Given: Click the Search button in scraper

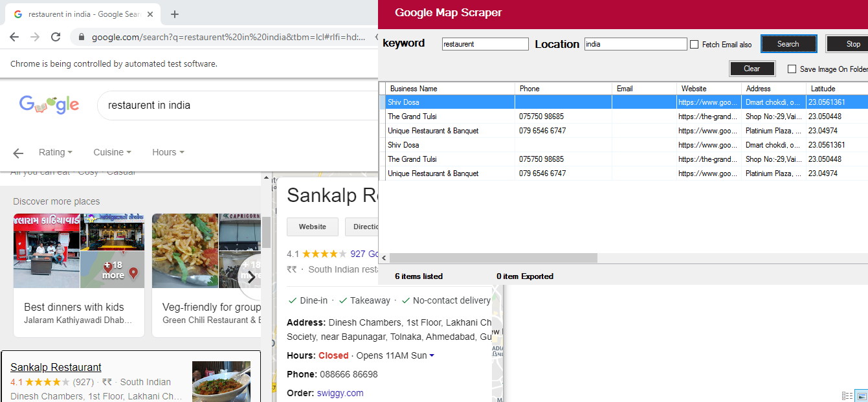Looking at the screenshot, I should pos(788,44).
